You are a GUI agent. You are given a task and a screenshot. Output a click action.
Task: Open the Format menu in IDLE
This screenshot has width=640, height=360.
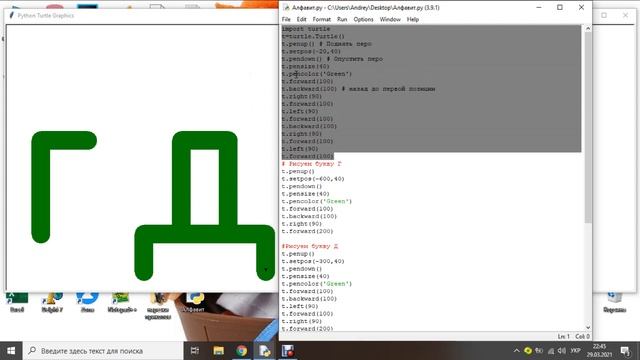[x=322, y=19]
